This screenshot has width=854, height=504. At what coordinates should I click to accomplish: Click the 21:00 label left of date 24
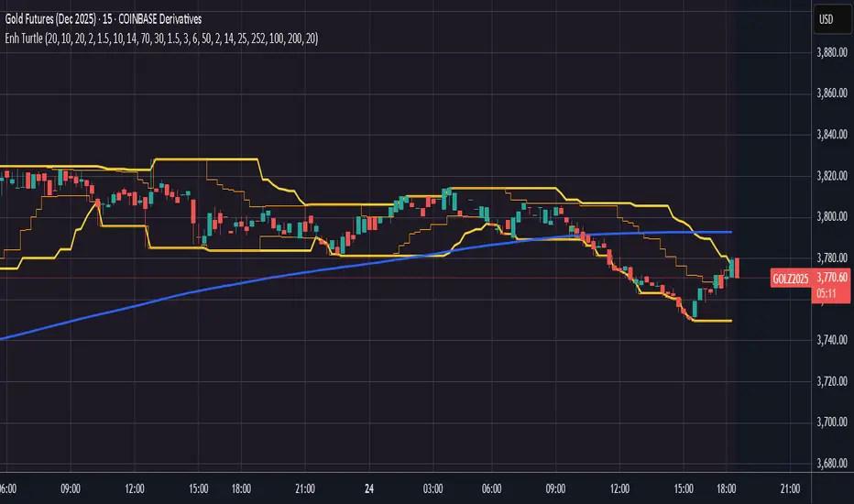tap(305, 488)
